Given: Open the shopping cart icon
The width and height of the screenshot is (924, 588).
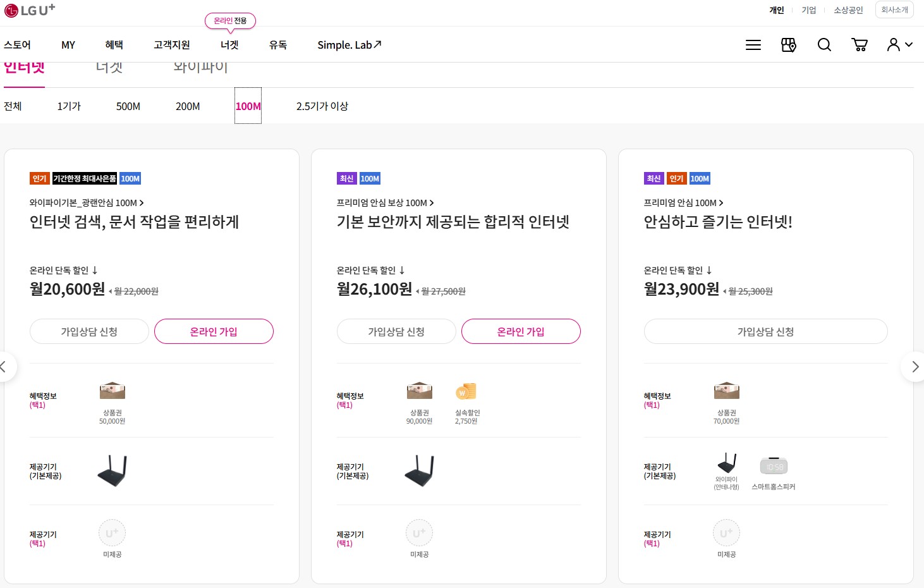Looking at the screenshot, I should coord(860,45).
